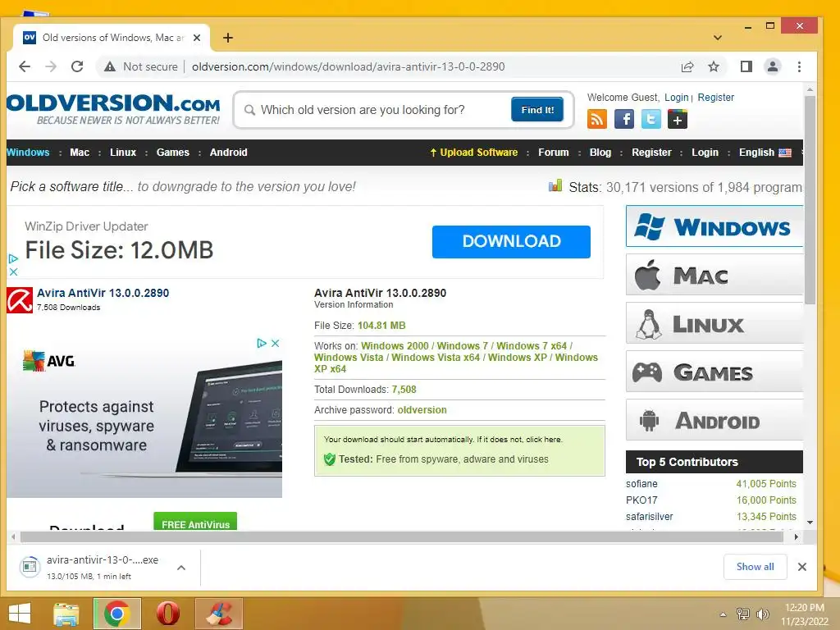
Task: Click the Find It! search button
Action: 537,109
